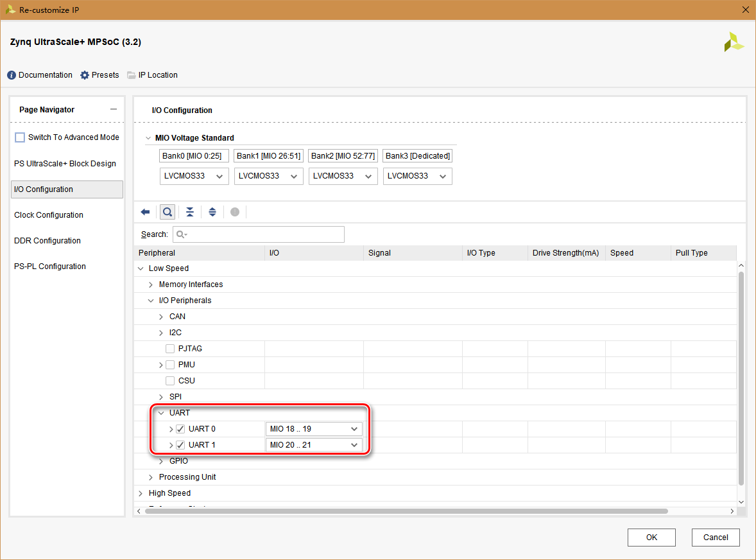Click the Peripheral column header
The width and height of the screenshot is (756, 560).
pyautogui.click(x=199, y=253)
